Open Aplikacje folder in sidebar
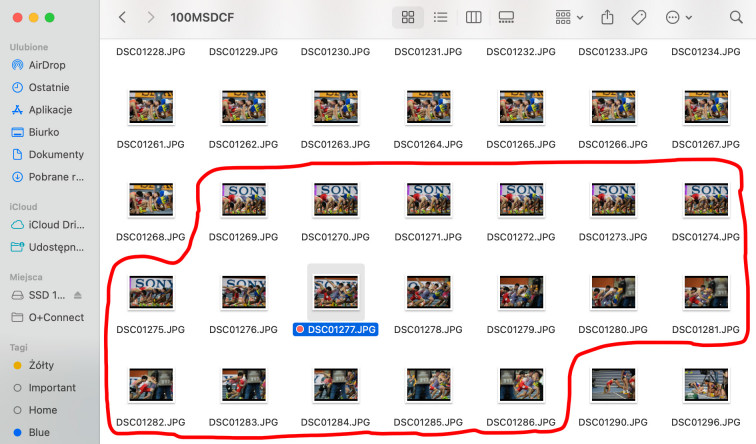This screenshot has height=444, width=756. 50,110
